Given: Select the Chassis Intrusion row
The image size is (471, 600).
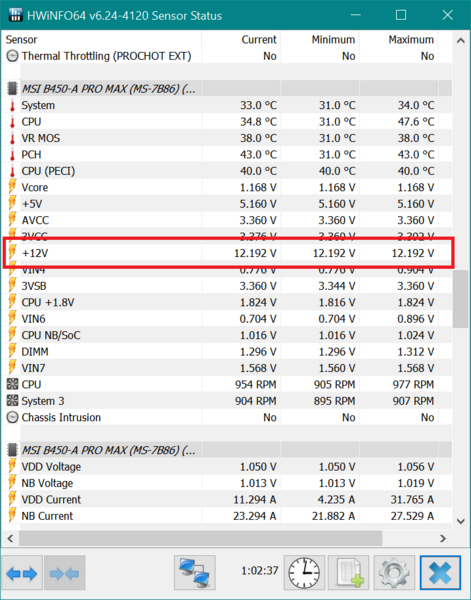Looking at the screenshot, I should pos(229,417).
